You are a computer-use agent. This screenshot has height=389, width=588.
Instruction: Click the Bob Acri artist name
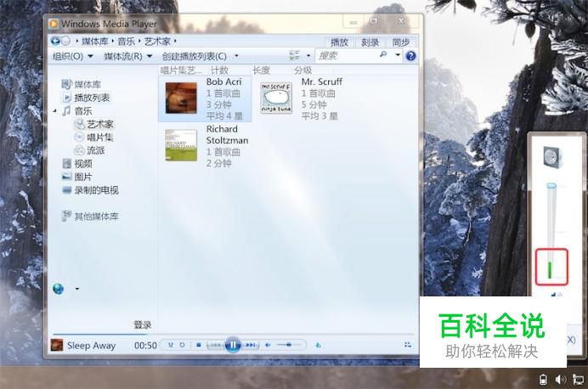(x=223, y=82)
